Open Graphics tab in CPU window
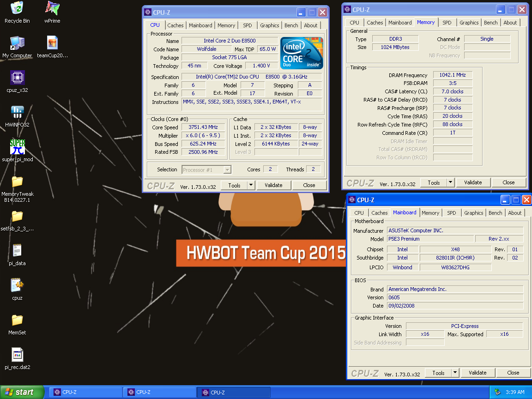 point(269,25)
